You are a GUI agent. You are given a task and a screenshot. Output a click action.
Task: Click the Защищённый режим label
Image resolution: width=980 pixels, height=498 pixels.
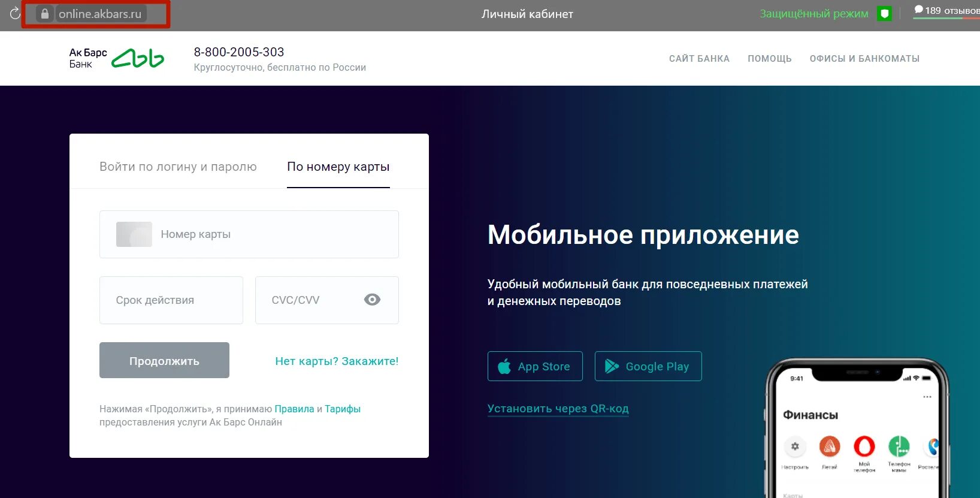pos(814,14)
